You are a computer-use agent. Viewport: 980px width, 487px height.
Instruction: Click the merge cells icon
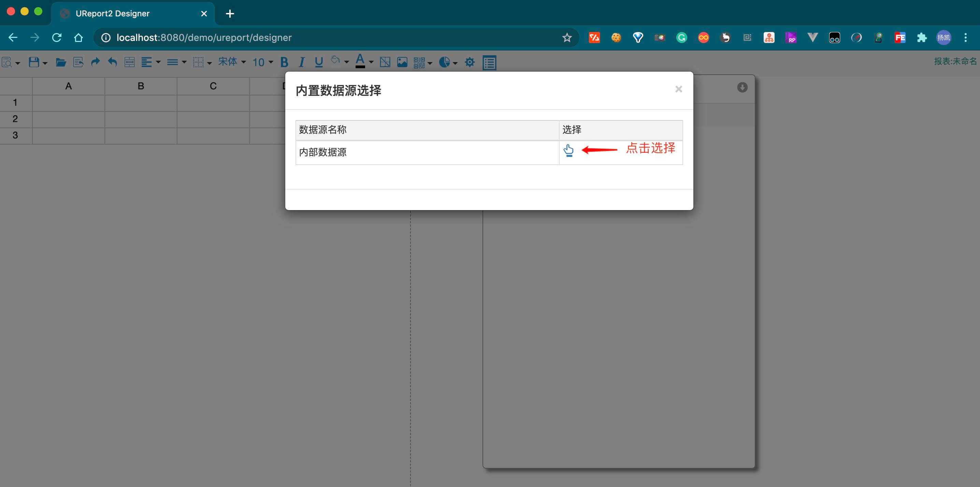pos(129,62)
